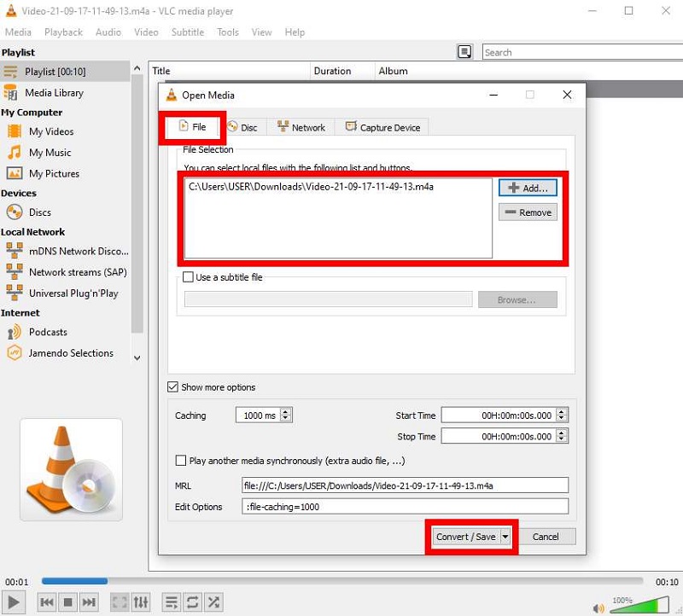Open Convert / Save dropdown arrow
This screenshot has width=683, height=616.
(x=505, y=537)
